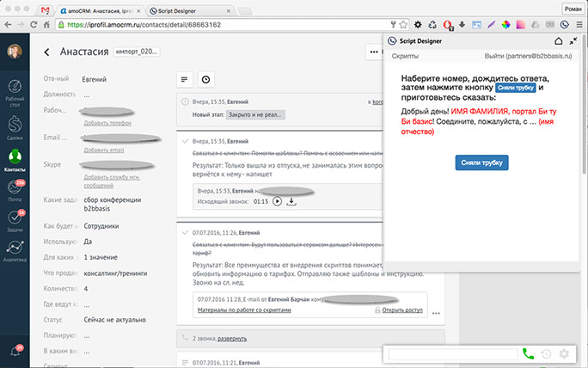Play the outgoing call recording
This screenshot has width=588, height=368.
click(x=277, y=201)
